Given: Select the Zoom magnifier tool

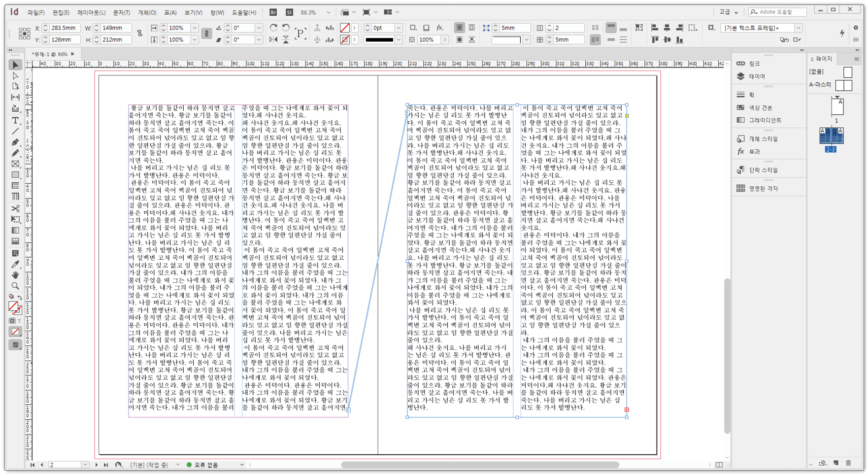Looking at the screenshot, I should 15,286.
